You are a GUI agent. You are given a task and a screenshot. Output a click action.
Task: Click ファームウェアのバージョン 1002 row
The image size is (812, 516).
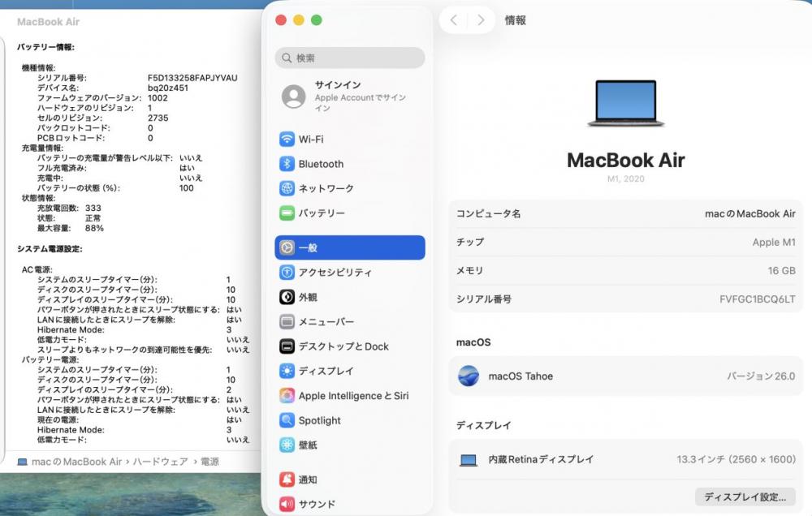102,98
